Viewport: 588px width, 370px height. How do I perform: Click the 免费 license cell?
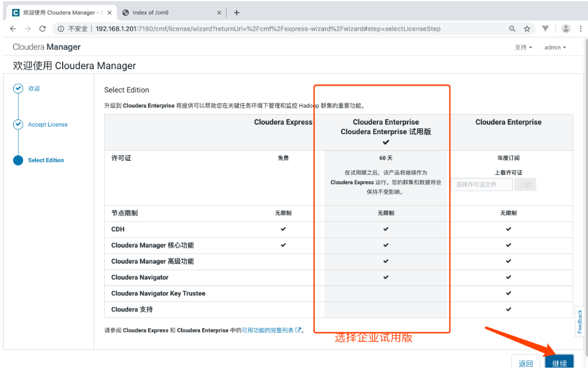[283, 158]
